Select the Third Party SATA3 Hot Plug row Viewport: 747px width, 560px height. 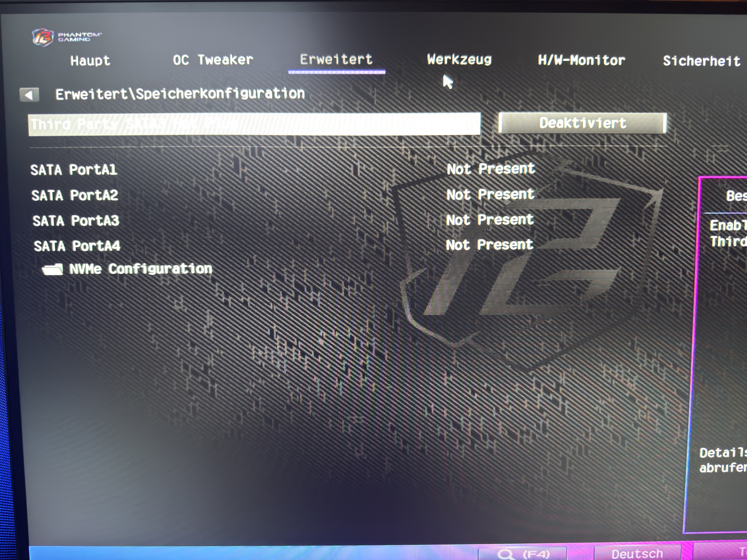tap(254, 124)
